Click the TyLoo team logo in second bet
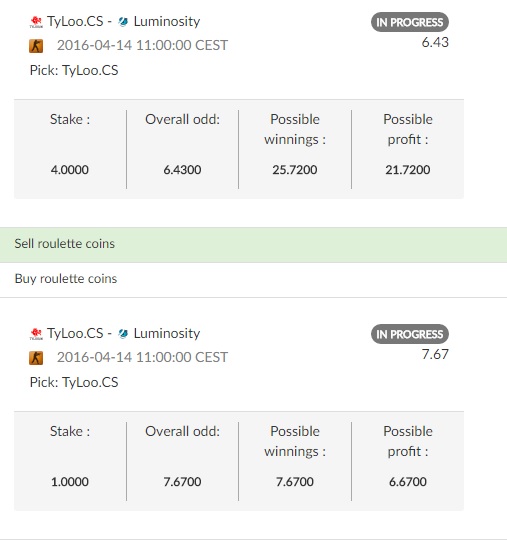 pos(36,334)
